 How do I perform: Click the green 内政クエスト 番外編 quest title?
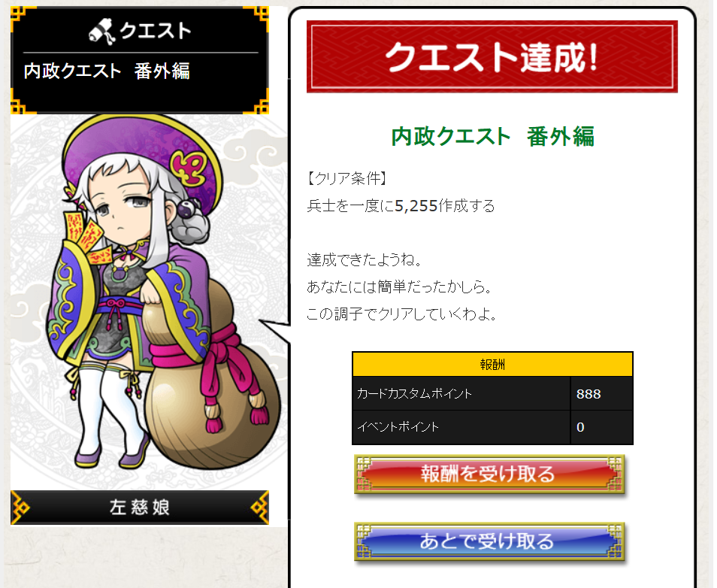point(492,136)
